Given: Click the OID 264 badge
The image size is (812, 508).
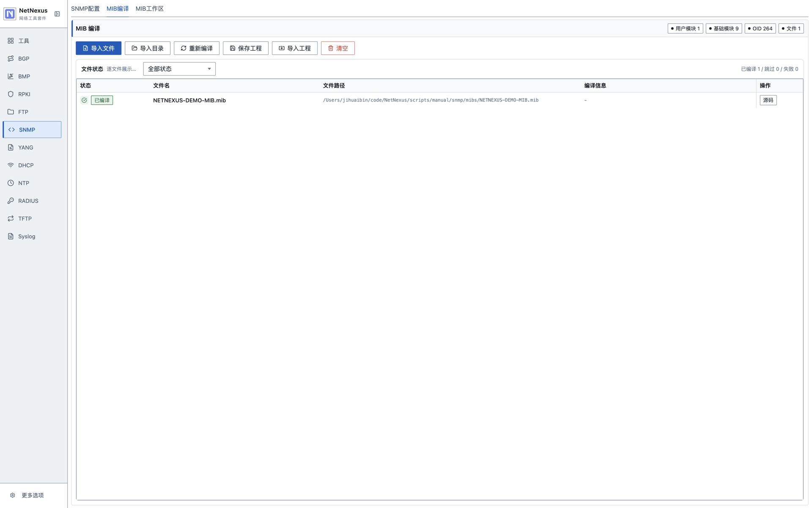Looking at the screenshot, I should pyautogui.click(x=760, y=28).
